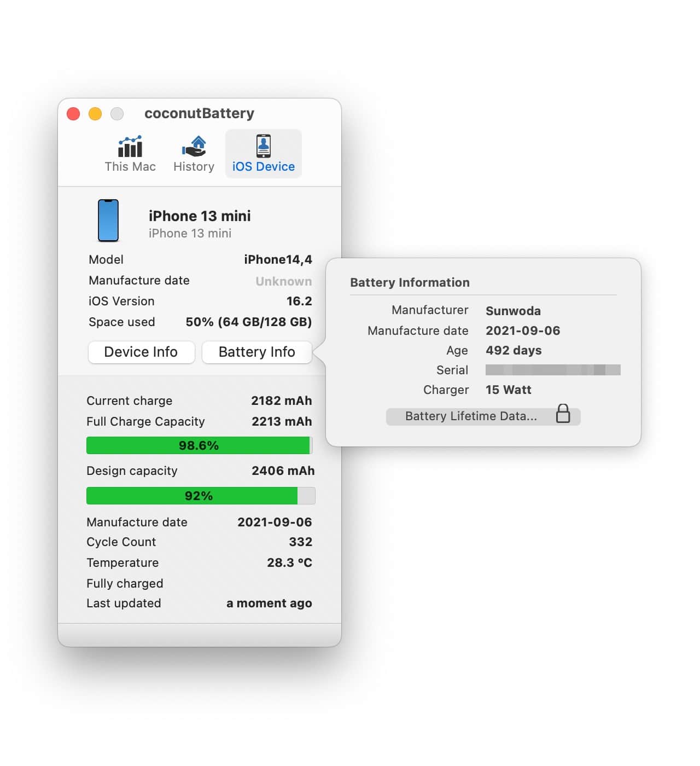Open Battery Info popover
Screen dimensions: 700x766
[x=257, y=352]
